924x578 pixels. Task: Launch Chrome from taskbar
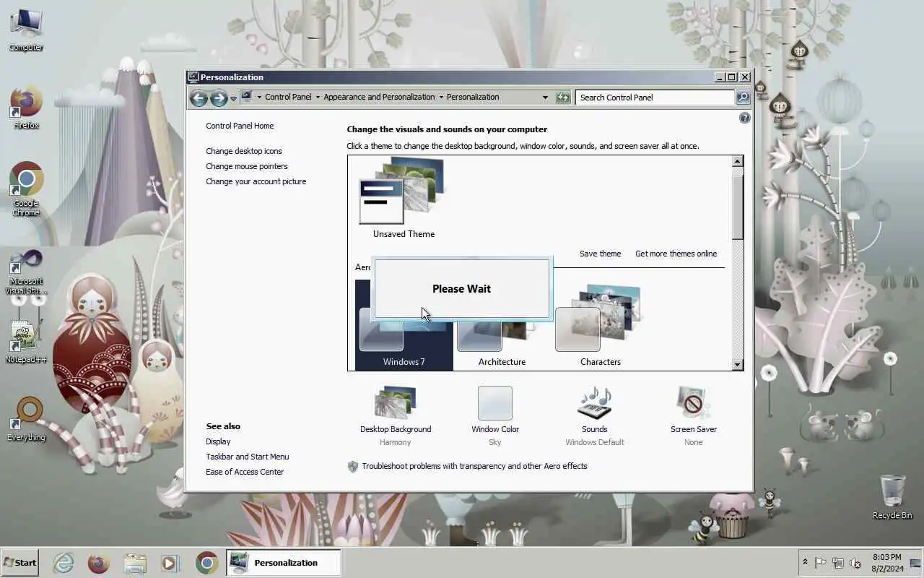(x=207, y=563)
